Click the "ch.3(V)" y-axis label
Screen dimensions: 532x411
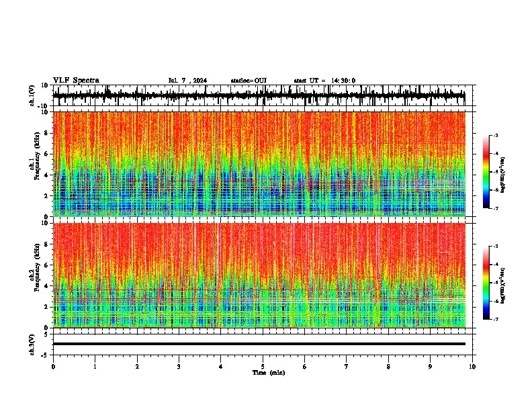click(x=32, y=345)
